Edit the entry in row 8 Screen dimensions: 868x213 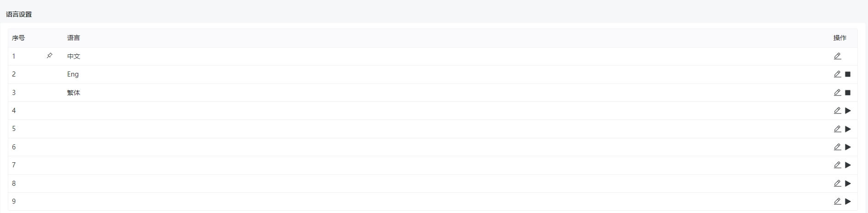[x=837, y=183]
